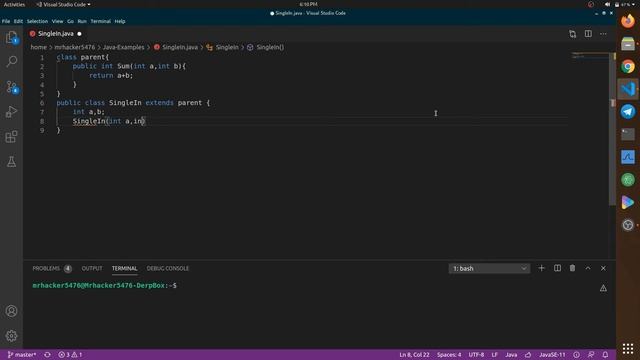
Task: Click the unsaved dot on SingleIn.java tab
Action: coord(79,34)
